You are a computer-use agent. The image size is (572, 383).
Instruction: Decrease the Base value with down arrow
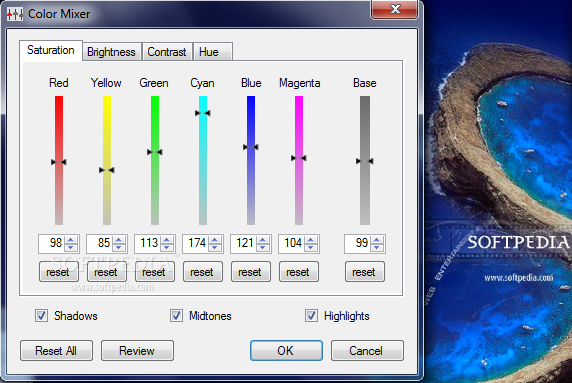[x=377, y=248]
